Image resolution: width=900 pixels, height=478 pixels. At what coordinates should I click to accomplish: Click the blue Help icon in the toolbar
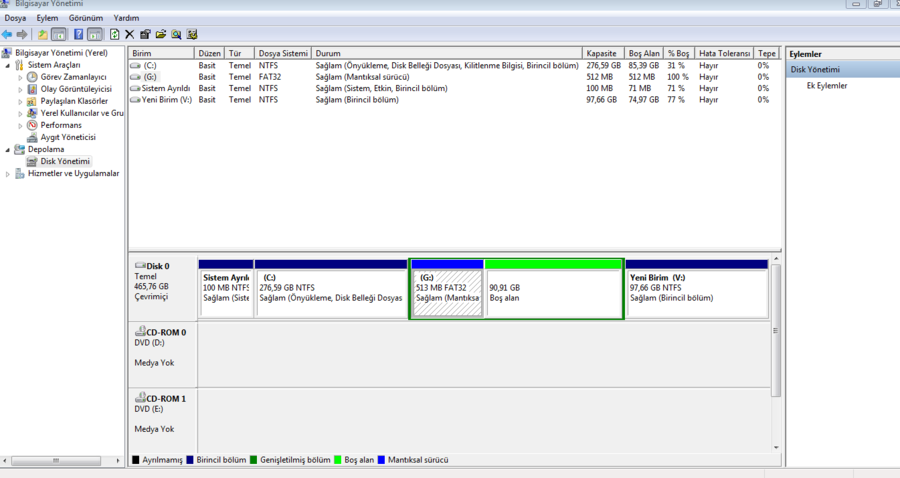point(78,35)
